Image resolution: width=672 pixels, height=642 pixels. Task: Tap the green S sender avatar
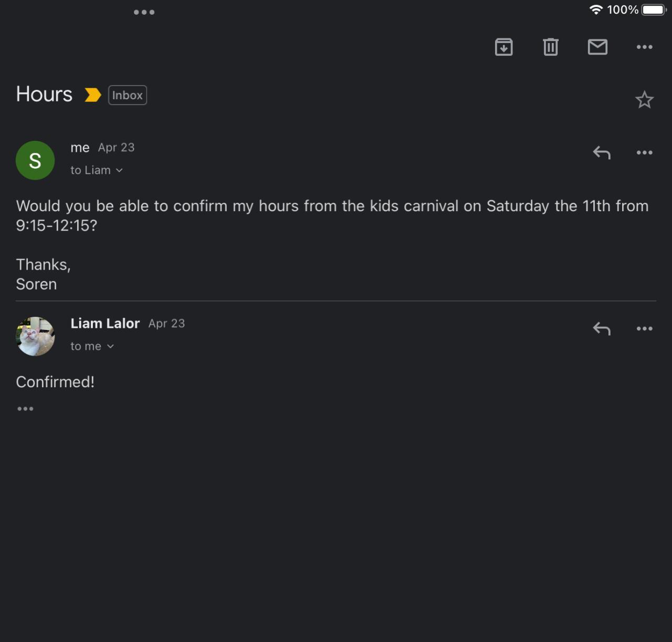(35, 161)
